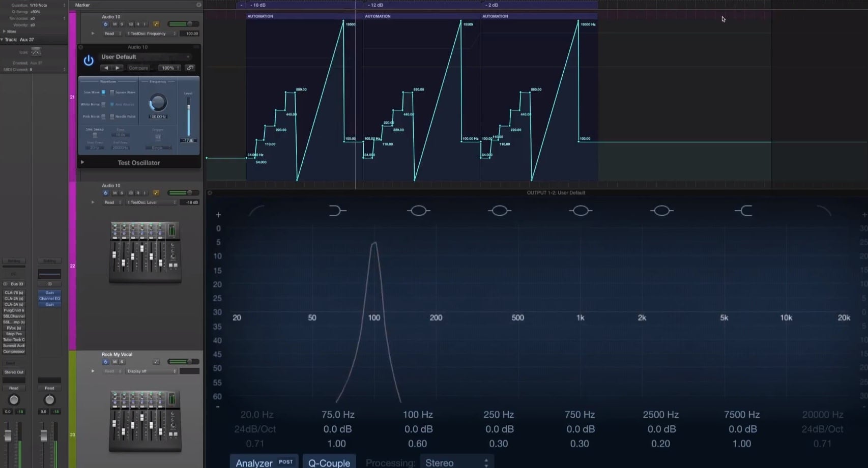Viewport: 868px width, 468px height.
Task: Adjust the Test Oscillator Level slider
Action: tap(188, 117)
